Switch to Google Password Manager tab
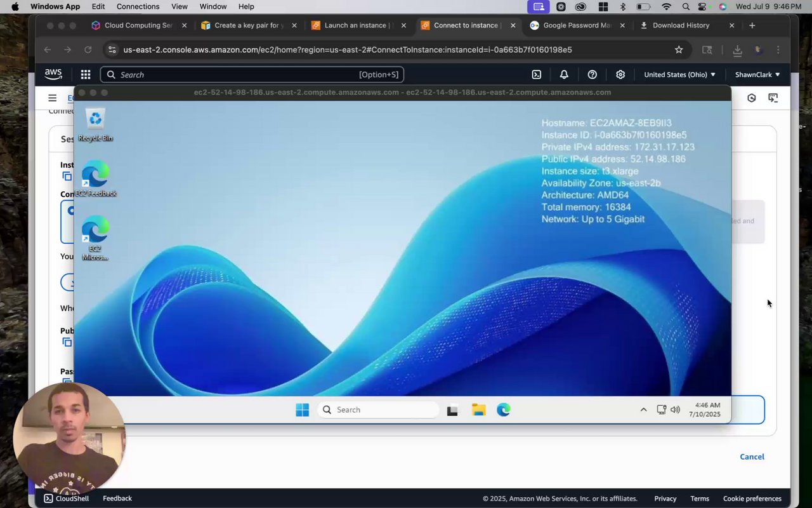The image size is (812, 508). [575, 25]
